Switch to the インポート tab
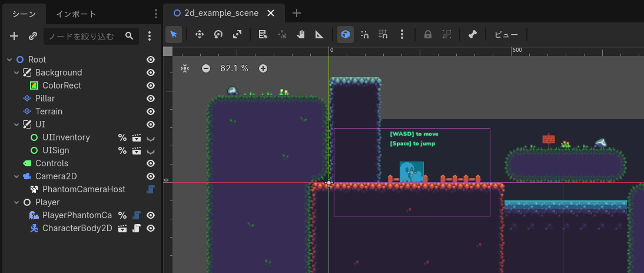Screen dimensions: 644x273 76,14
